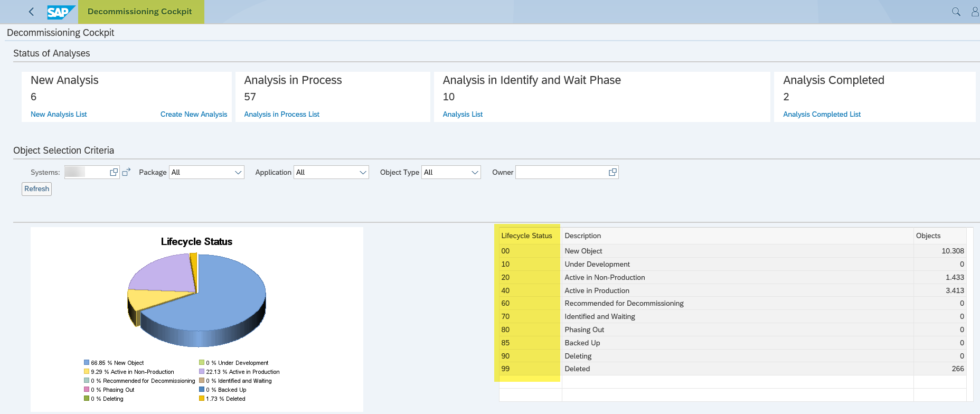Click the multiple selection arrow beside Systems
The height and width of the screenshot is (414, 980).
pyautogui.click(x=126, y=172)
